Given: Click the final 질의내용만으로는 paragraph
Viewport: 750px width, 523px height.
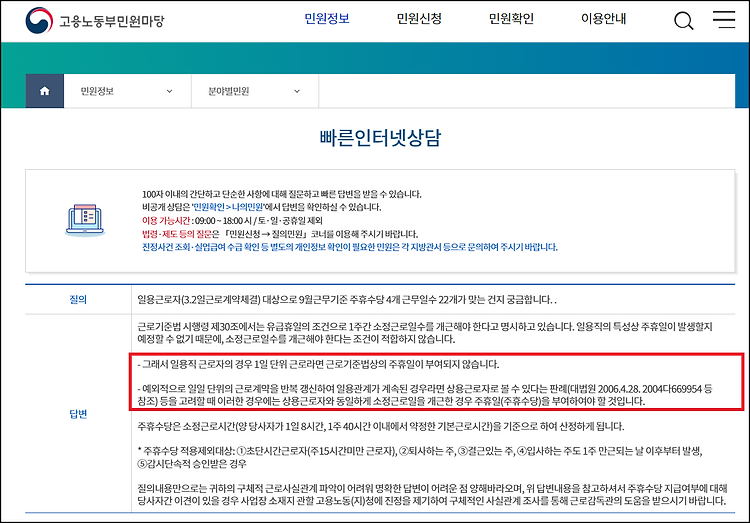Looking at the screenshot, I should coord(432,494).
